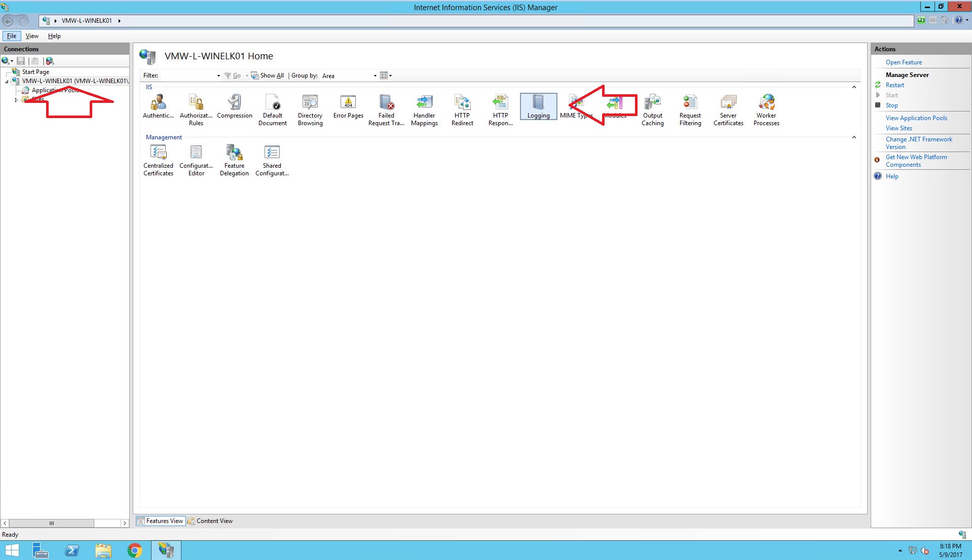Open Directory Browsing settings
Screen dimensions: 972x560
pyautogui.click(x=310, y=109)
